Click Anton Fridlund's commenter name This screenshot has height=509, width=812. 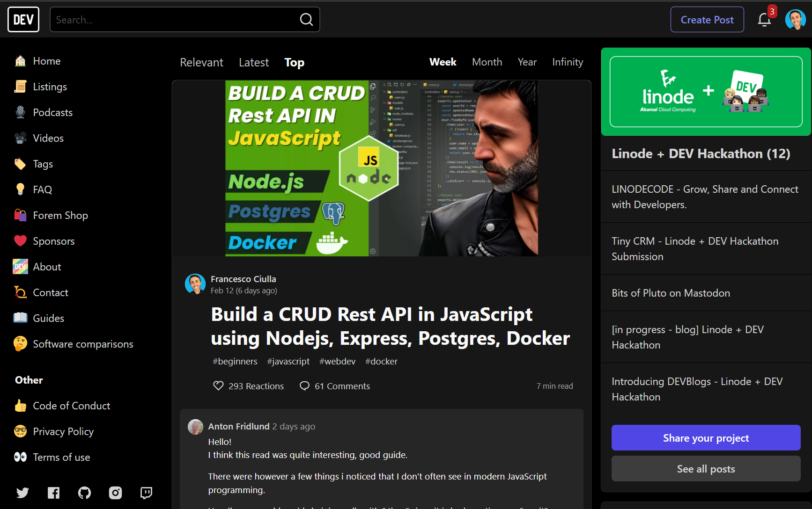pyautogui.click(x=239, y=426)
